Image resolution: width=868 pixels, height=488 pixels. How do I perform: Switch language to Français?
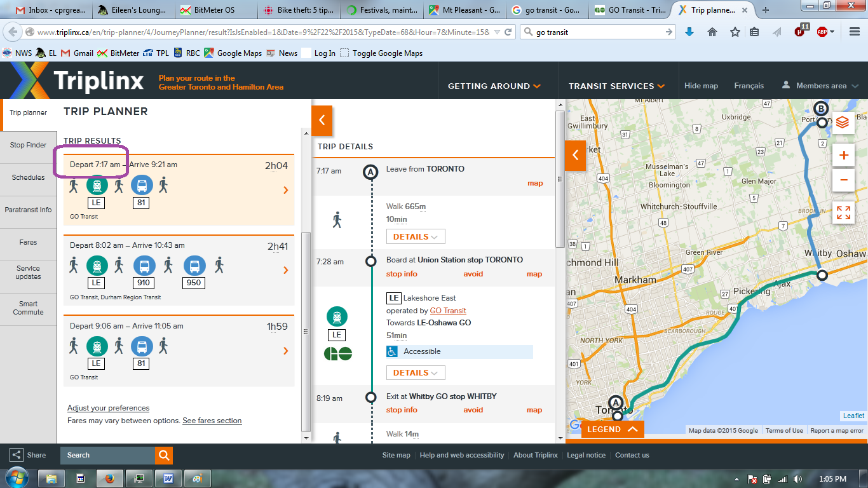[749, 86]
